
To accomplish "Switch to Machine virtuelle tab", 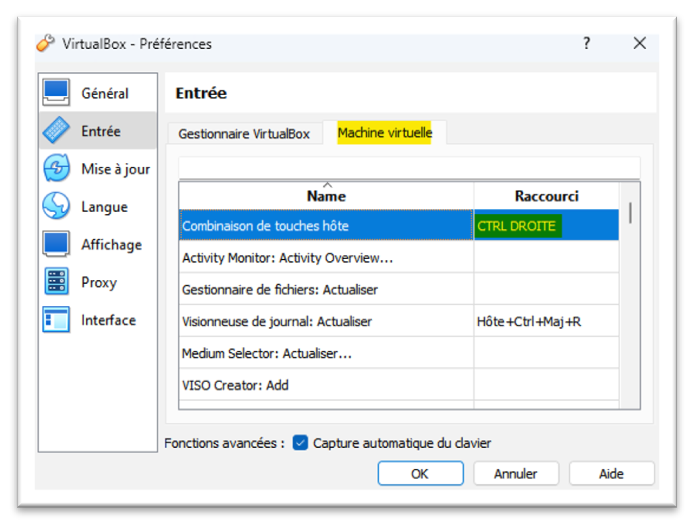I will [385, 132].
